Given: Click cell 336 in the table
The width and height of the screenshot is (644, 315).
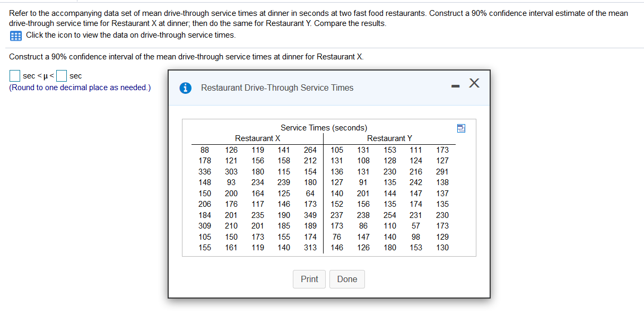Looking at the screenshot, I should 205,172.
